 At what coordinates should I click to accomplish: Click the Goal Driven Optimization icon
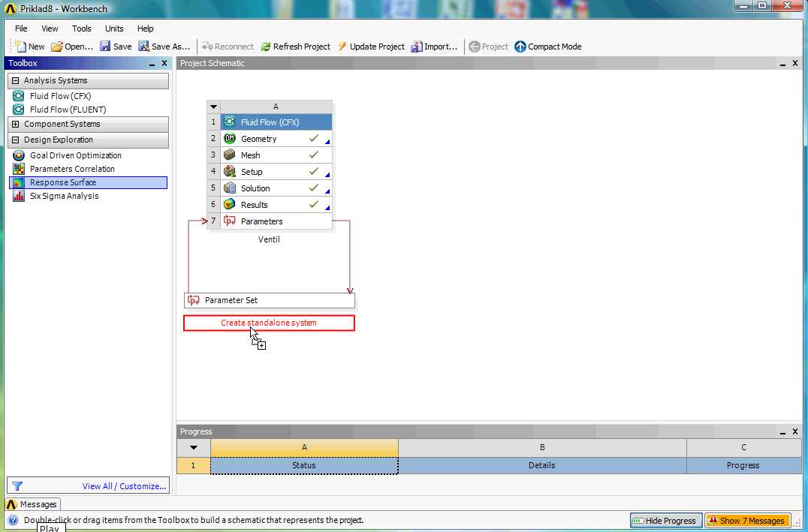(x=19, y=155)
